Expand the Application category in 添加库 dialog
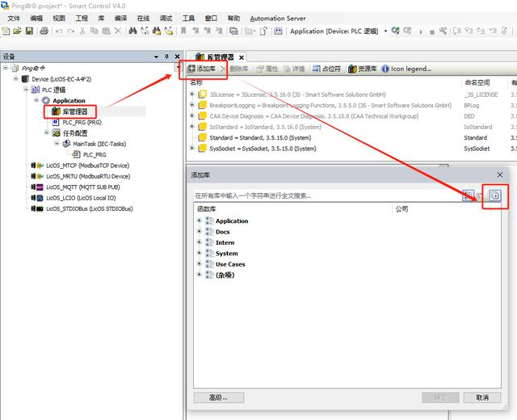517x420 pixels. [x=200, y=220]
